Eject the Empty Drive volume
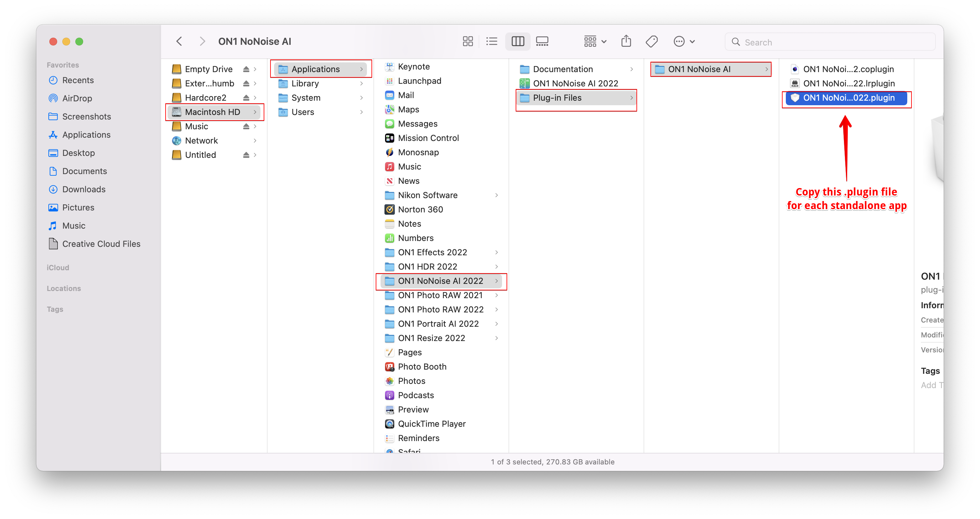 coord(246,69)
